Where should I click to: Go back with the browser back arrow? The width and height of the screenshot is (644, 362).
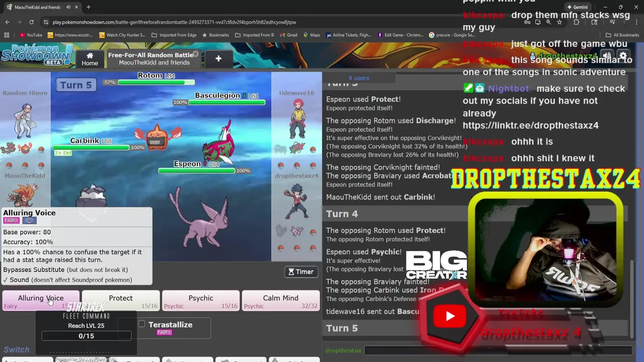(x=7, y=22)
